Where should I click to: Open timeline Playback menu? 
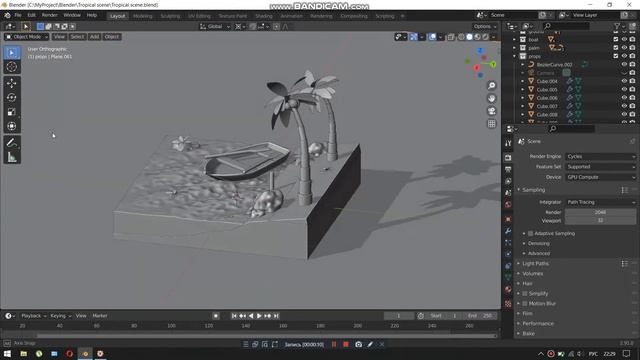click(x=33, y=316)
